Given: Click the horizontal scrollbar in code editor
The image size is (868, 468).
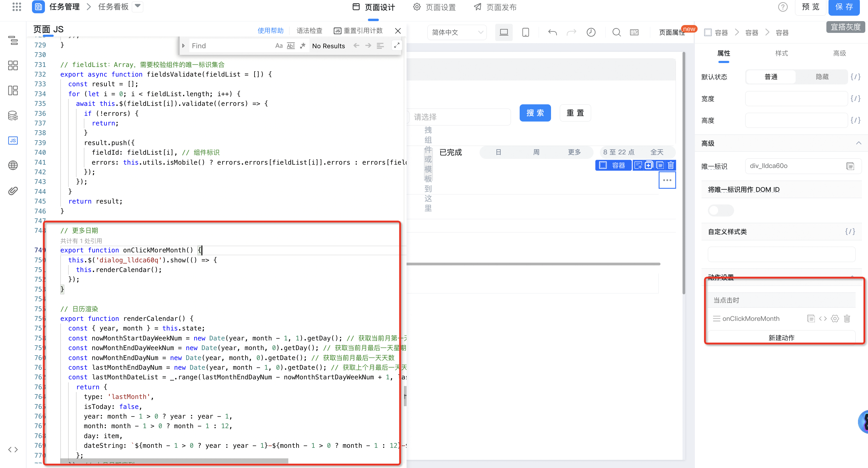Looking at the screenshot, I should point(174,460).
